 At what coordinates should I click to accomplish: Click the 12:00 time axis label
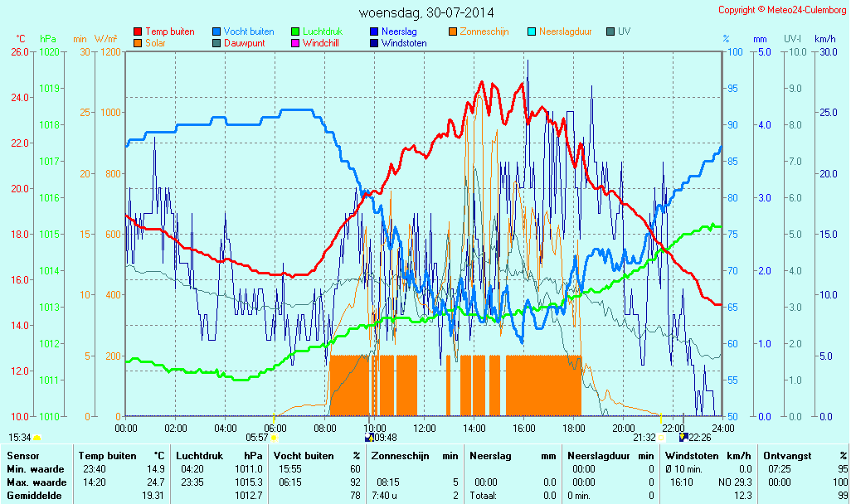coord(425,428)
